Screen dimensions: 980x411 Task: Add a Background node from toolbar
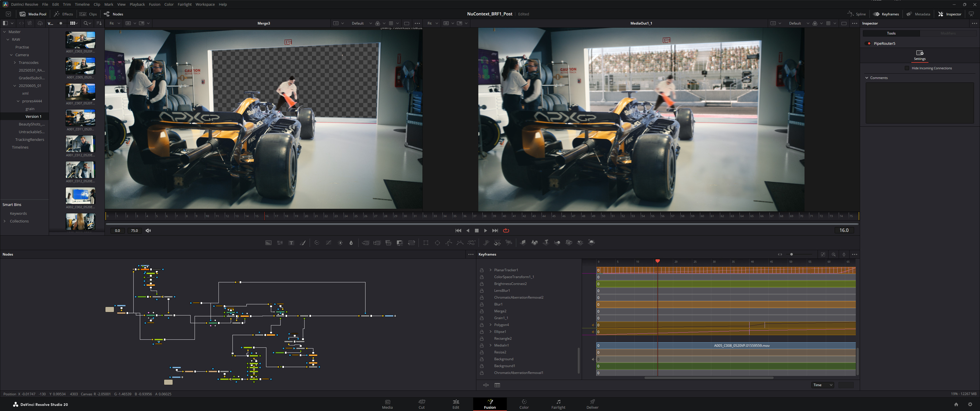(268, 243)
